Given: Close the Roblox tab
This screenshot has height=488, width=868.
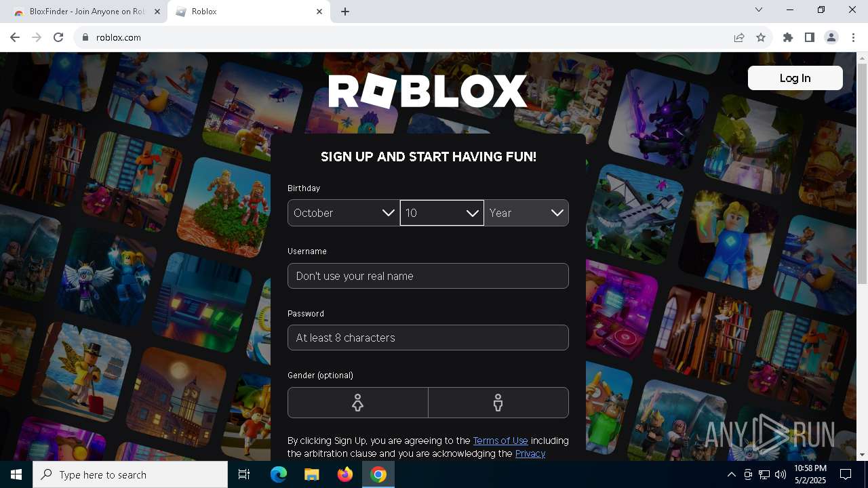Looking at the screenshot, I should tap(319, 12).
